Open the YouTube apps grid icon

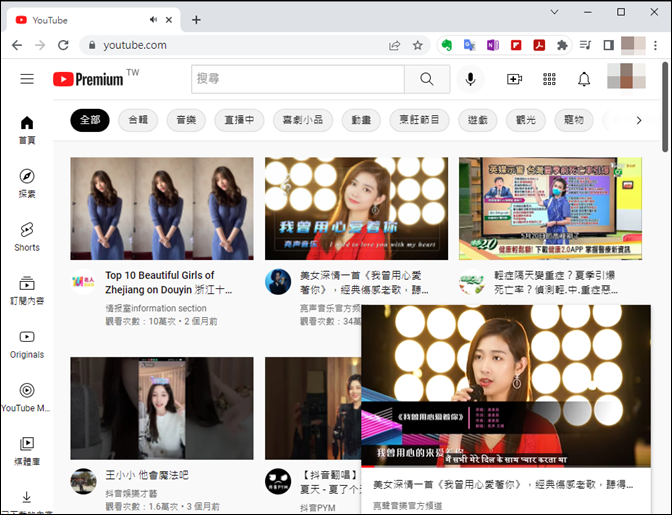coord(549,79)
